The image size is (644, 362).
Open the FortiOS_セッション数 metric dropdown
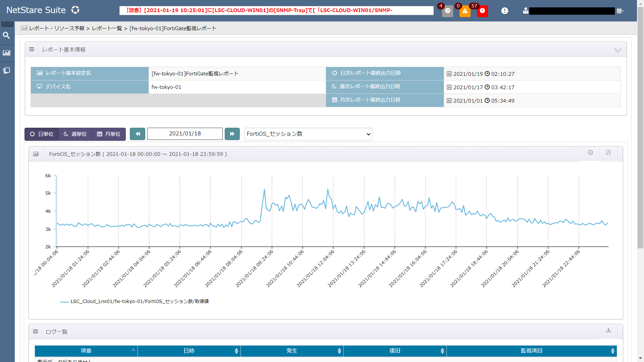(308, 134)
